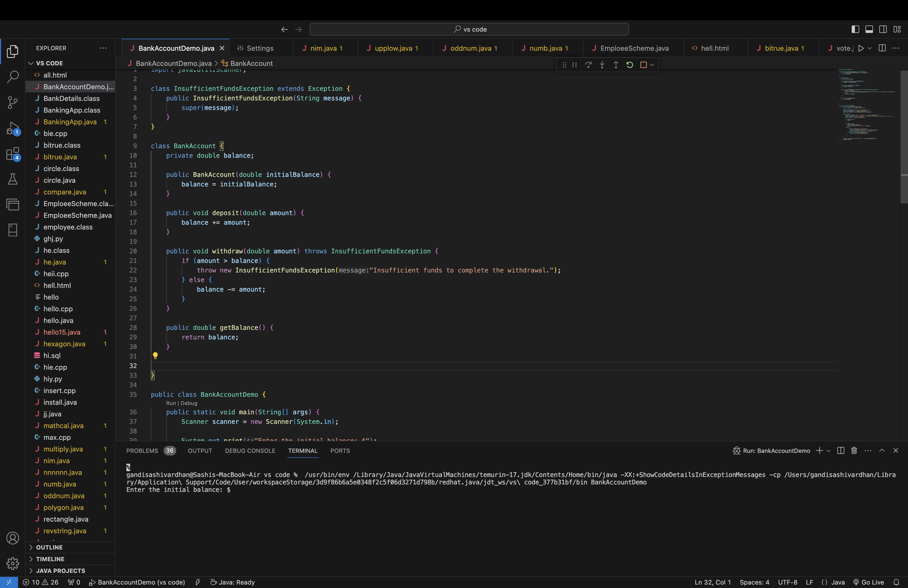Open the Source Control view
The image size is (908, 588).
(12, 102)
